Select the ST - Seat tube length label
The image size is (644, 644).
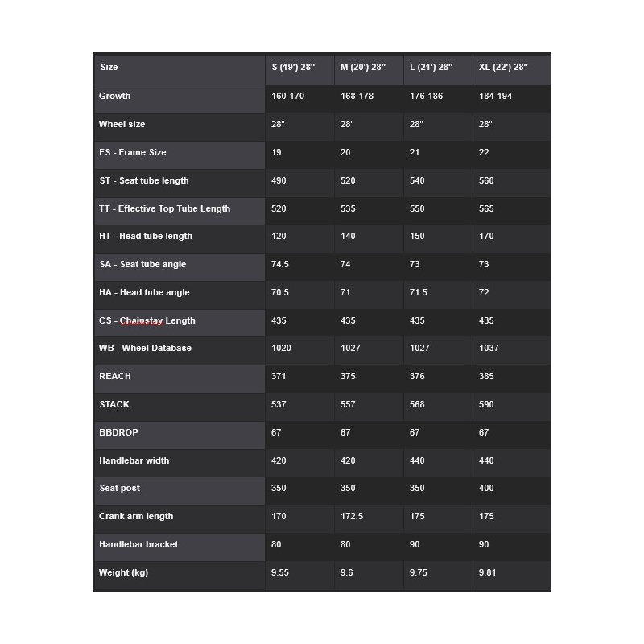[x=144, y=180]
